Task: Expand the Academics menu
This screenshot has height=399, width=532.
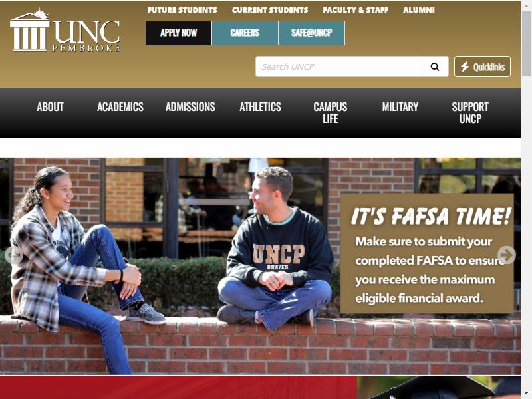Action: (x=120, y=107)
